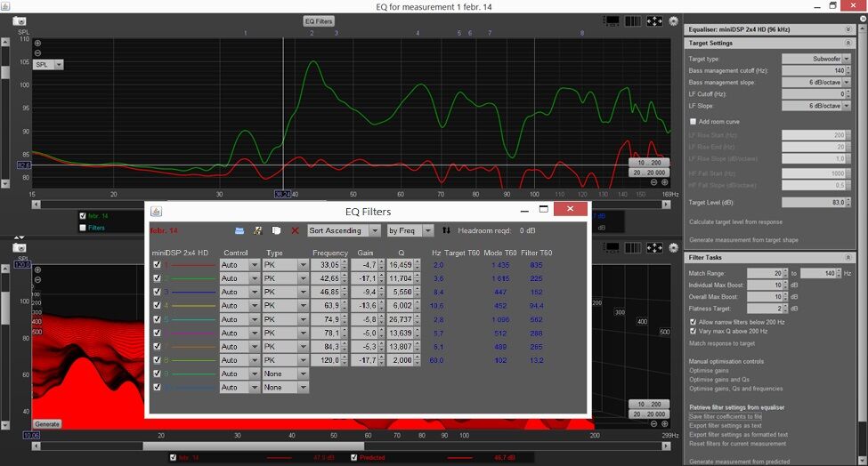Viewport: 868px width, 466px height.
Task: Uncheck filter 2 enable checkbox
Action: coord(158,278)
